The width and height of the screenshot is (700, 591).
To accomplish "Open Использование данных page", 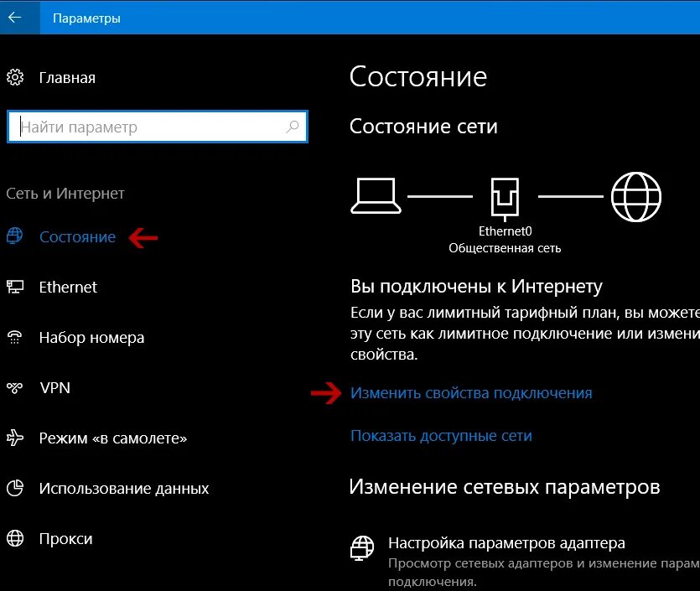I will coord(124,489).
